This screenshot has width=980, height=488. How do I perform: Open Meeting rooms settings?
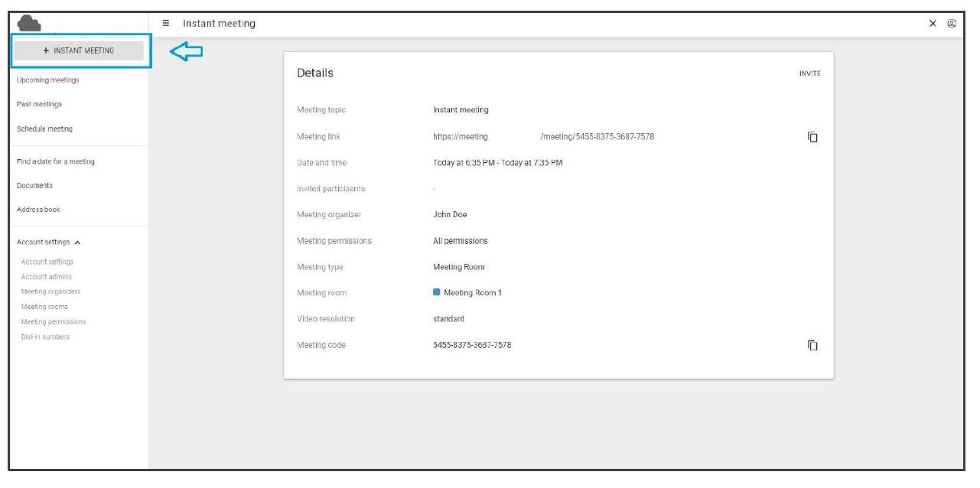pyautogui.click(x=44, y=307)
